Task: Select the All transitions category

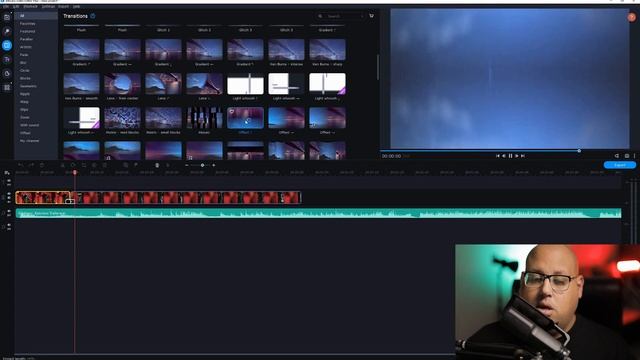Action: point(36,16)
